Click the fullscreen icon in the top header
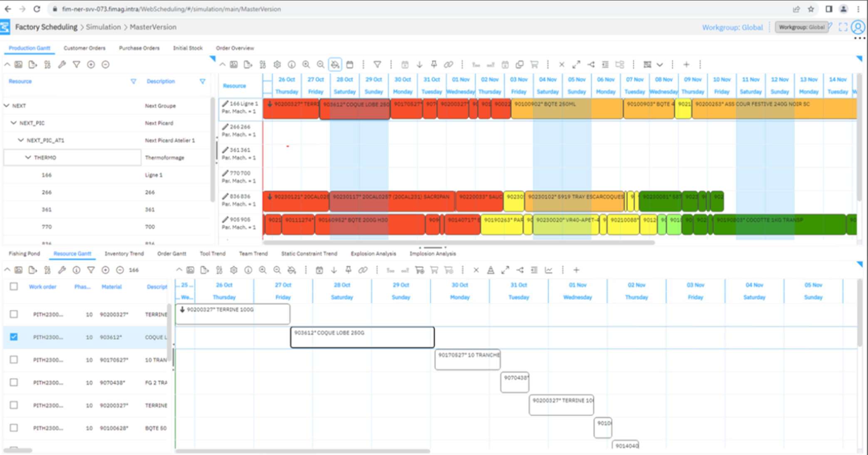 tap(843, 27)
